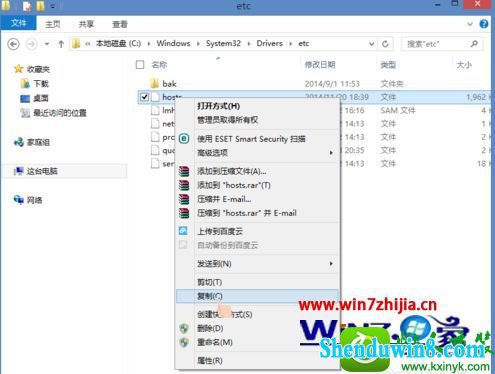
Task: Click the search magnifier icon
Action: click(x=474, y=44)
